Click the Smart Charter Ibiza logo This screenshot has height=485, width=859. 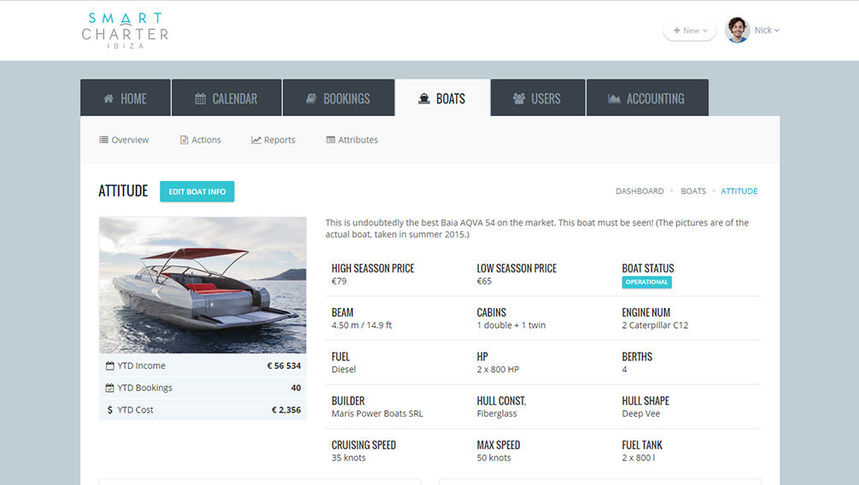pos(125,30)
